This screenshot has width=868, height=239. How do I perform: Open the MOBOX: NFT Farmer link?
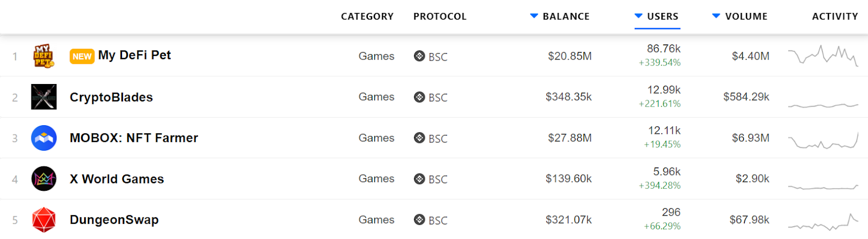pyautogui.click(x=134, y=138)
